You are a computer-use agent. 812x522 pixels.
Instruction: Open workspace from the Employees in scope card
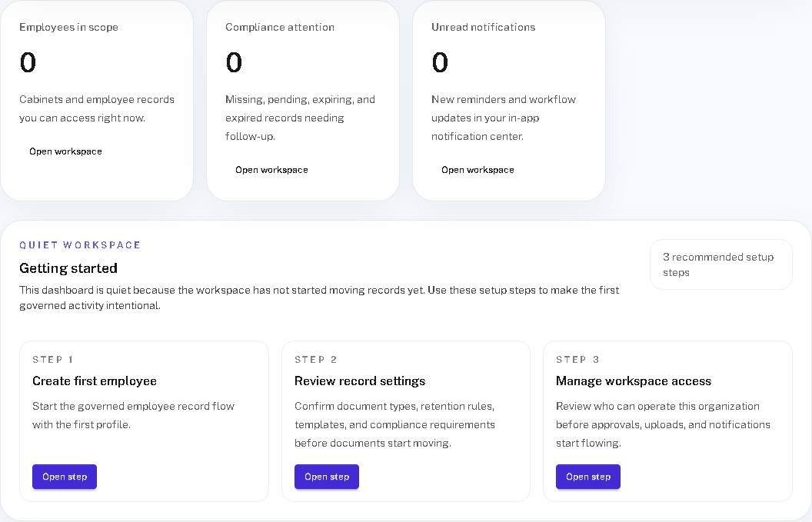pyautogui.click(x=65, y=151)
